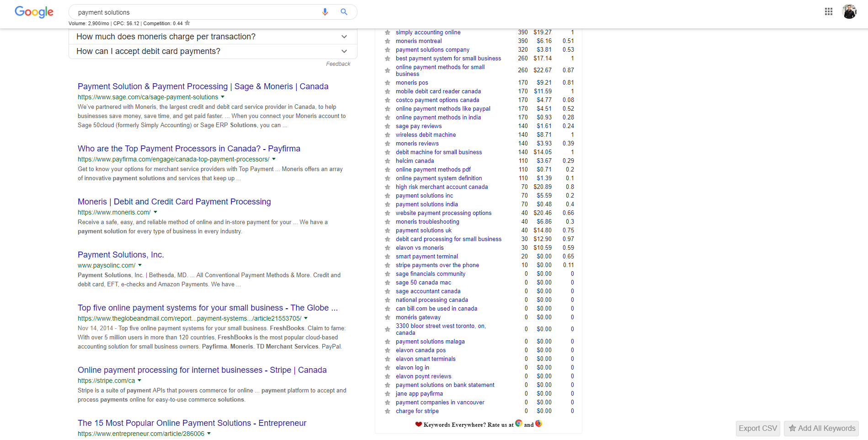Open 'Payment Solutions, Inc.' result

[x=121, y=255]
